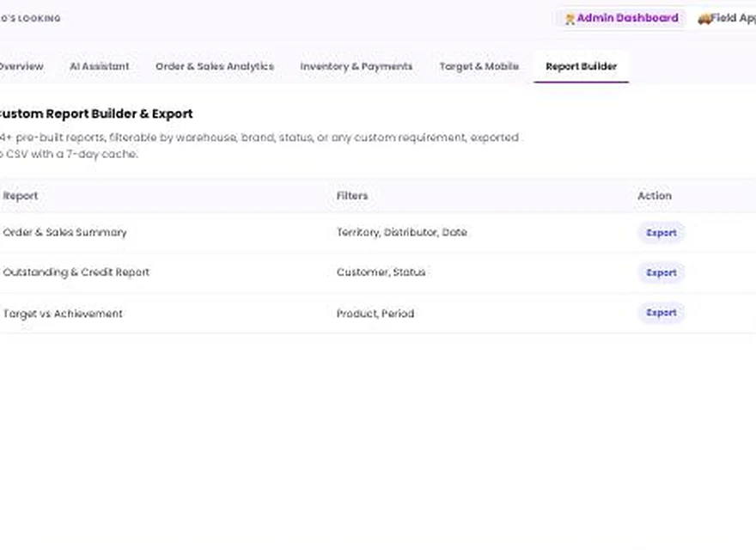This screenshot has height=550, width=756.
Task: Click the Filters column header
Action: tap(352, 196)
